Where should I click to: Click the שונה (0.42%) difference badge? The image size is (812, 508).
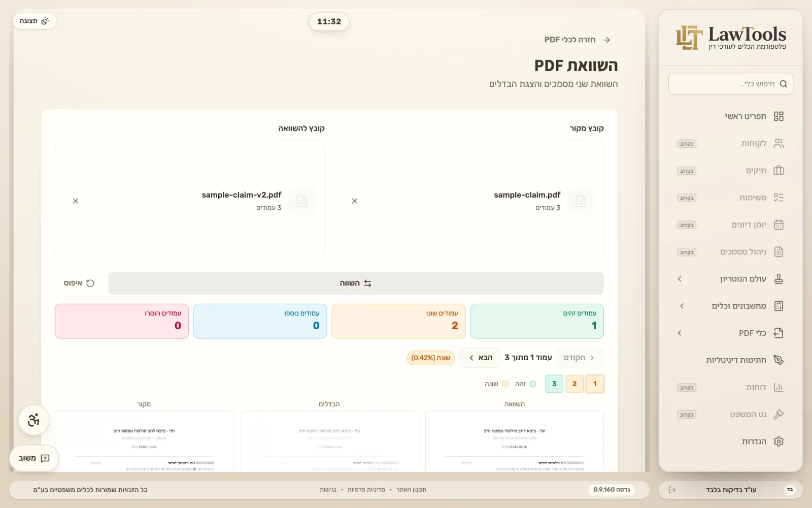click(x=430, y=358)
